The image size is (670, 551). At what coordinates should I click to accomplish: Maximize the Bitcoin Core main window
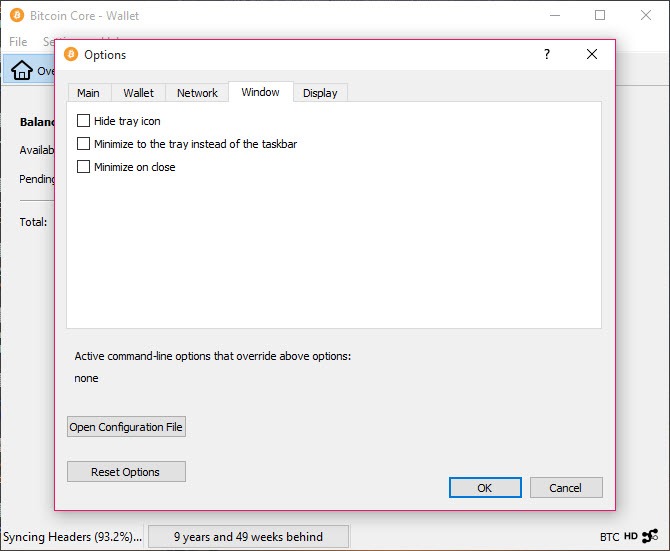point(600,15)
